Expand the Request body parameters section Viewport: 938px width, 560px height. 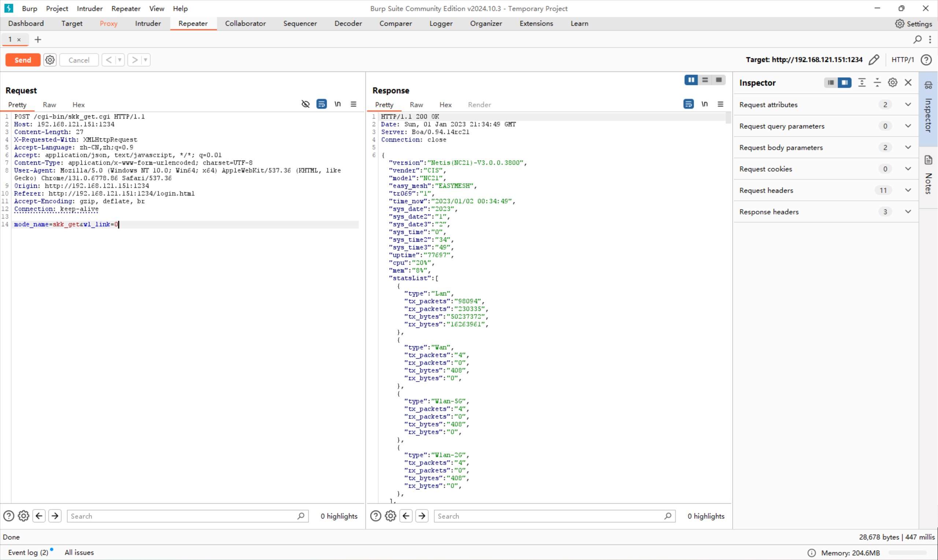coord(908,148)
